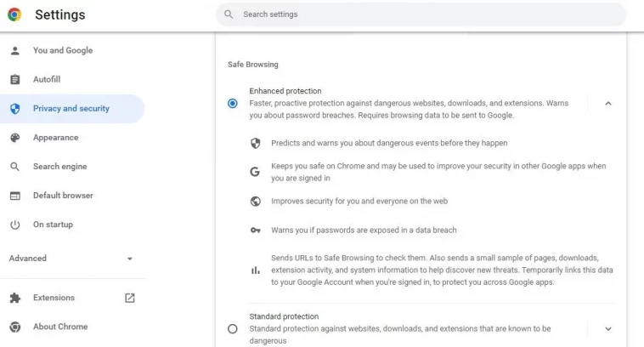The width and height of the screenshot is (644, 347).
Task: Click the Search settings input field
Action: pos(421,14)
